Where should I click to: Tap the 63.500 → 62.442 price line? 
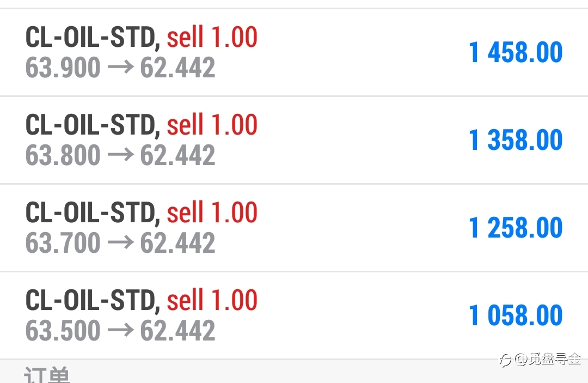coord(120,331)
